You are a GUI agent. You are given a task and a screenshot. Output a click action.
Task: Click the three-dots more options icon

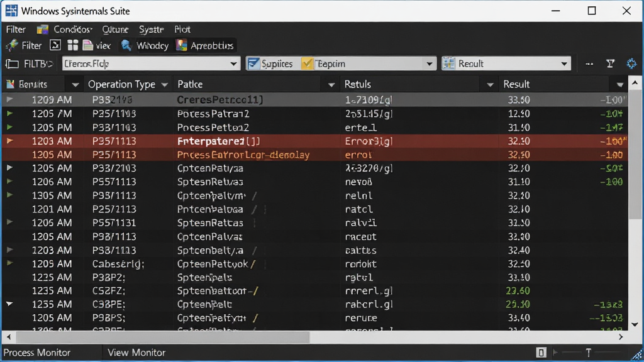589,64
